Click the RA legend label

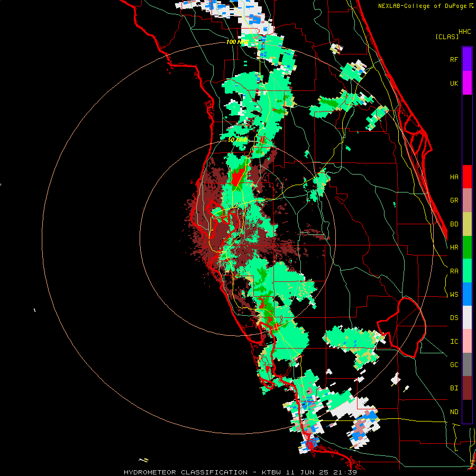pyautogui.click(x=454, y=271)
